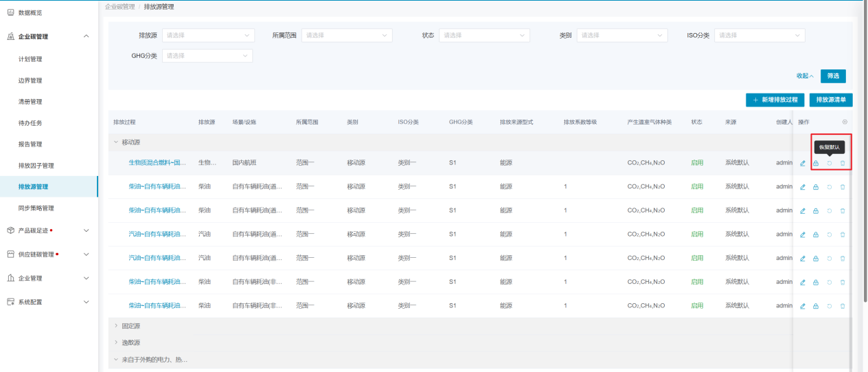Image resolution: width=868 pixels, height=372 pixels.
Task: Open the ISO分类 filter dropdown
Action: pos(759,35)
